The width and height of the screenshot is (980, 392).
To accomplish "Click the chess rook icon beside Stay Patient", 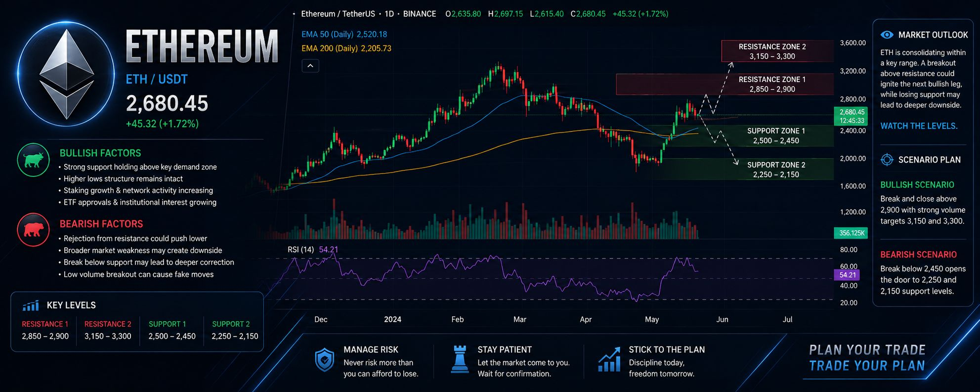I will (460, 359).
